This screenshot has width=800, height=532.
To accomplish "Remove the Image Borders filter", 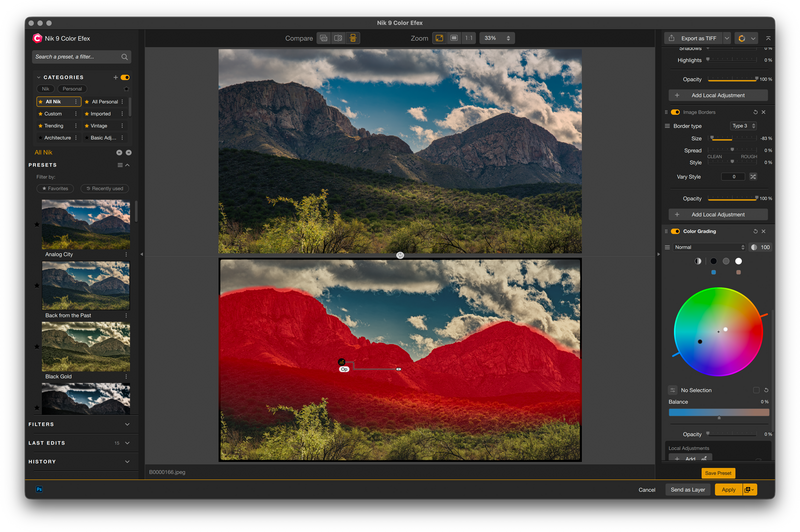I will pyautogui.click(x=764, y=112).
